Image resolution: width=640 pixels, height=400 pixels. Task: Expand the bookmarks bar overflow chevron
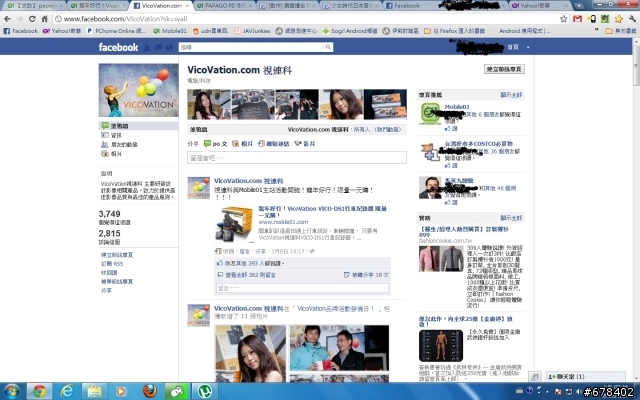pos(597,30)
